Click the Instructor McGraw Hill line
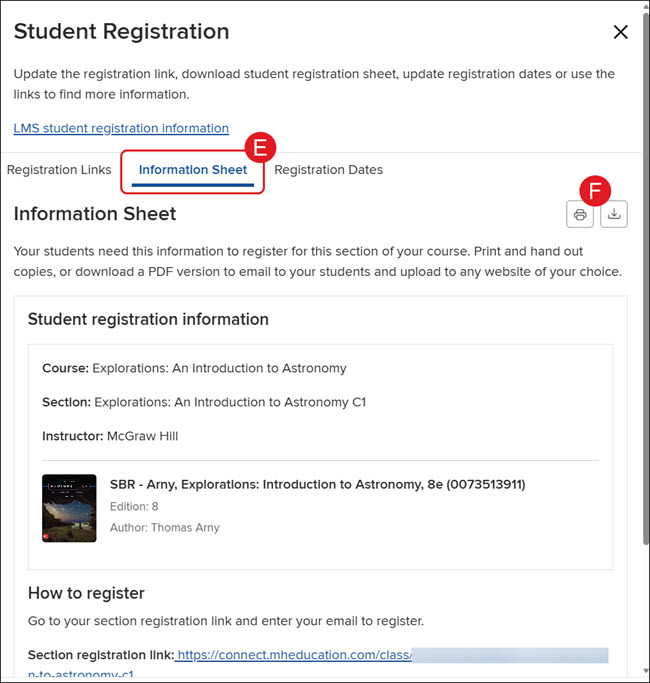 pos(110,436)
